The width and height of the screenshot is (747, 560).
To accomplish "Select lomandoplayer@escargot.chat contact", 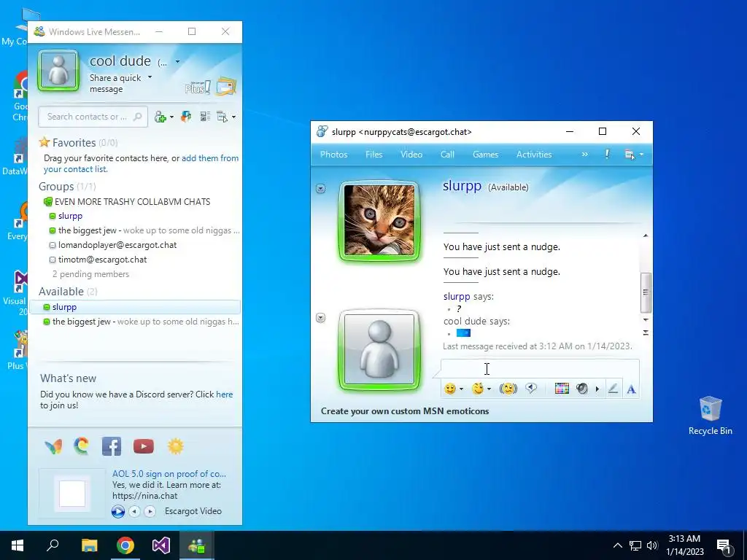I will tap(117, 245).
